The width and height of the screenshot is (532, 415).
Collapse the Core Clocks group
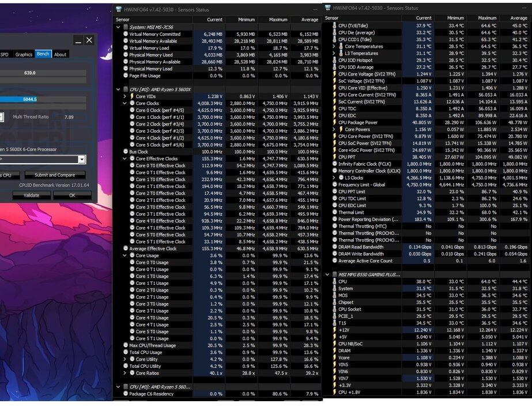click(x=125, y=103)
